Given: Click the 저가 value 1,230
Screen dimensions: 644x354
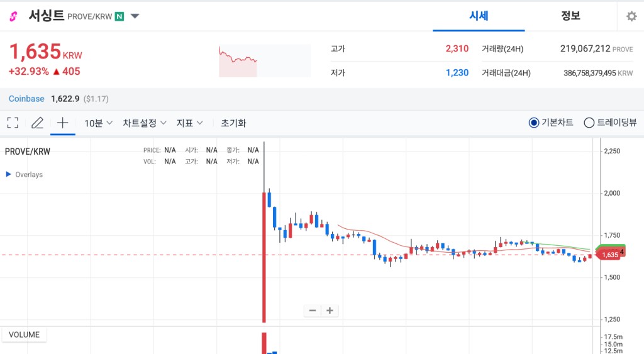Looking at the screenshot, I should [x=457, y=73].
